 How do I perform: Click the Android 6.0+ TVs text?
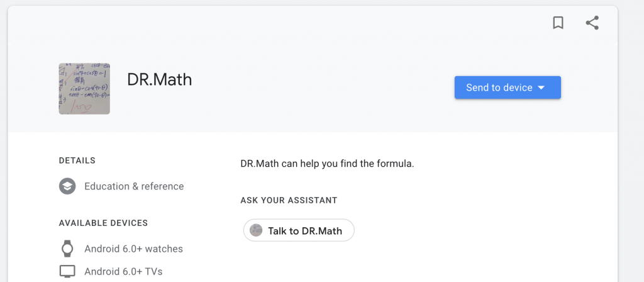(123, 272)
